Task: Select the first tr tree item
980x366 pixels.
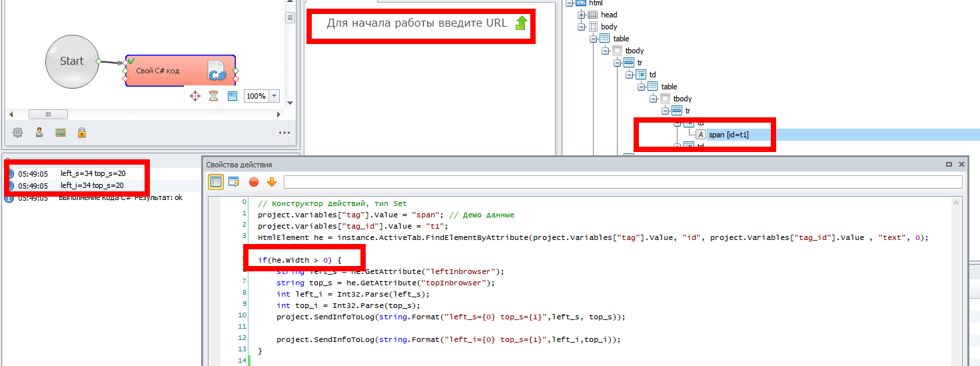Action: (640, 63)
